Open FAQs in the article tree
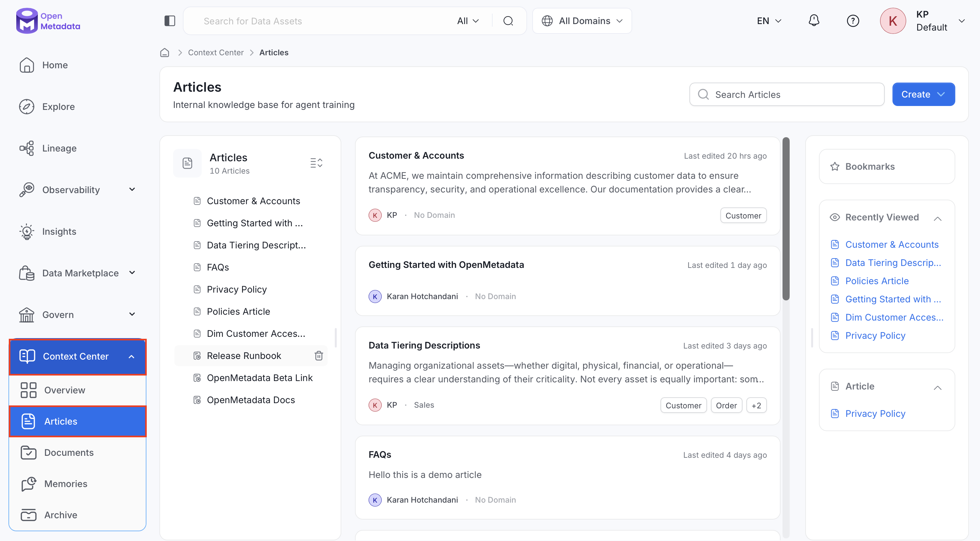This screenshot has height=541, width=980. coord(218,267)
